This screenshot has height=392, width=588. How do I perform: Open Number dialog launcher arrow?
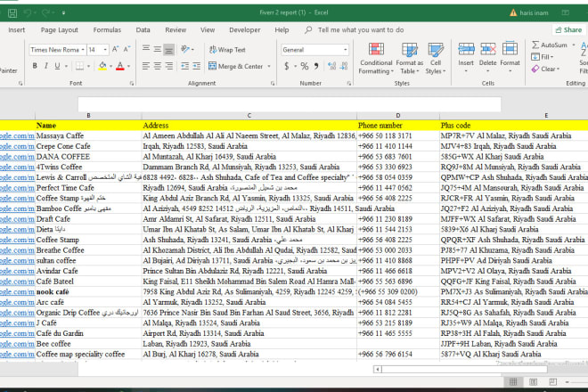348,83
